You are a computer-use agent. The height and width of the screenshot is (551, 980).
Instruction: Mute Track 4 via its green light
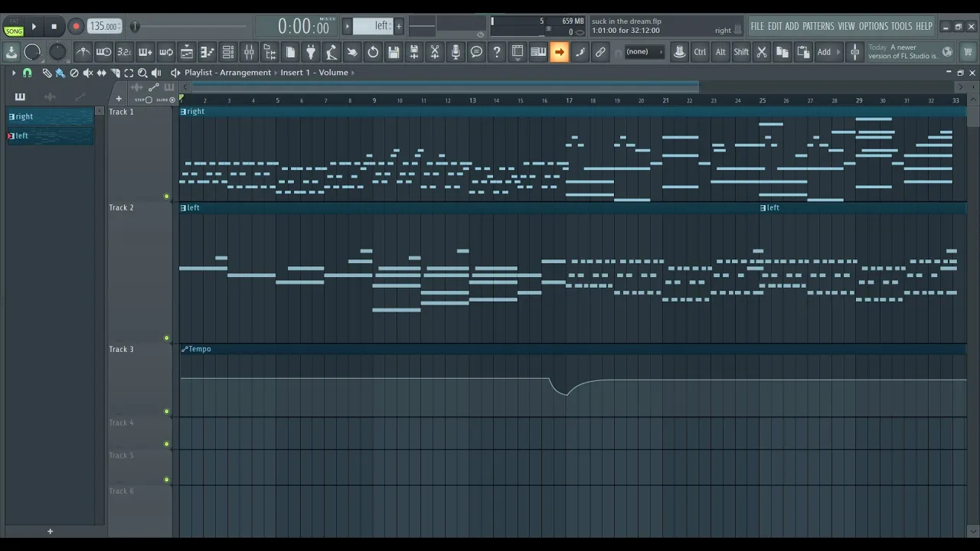(167, 444)
